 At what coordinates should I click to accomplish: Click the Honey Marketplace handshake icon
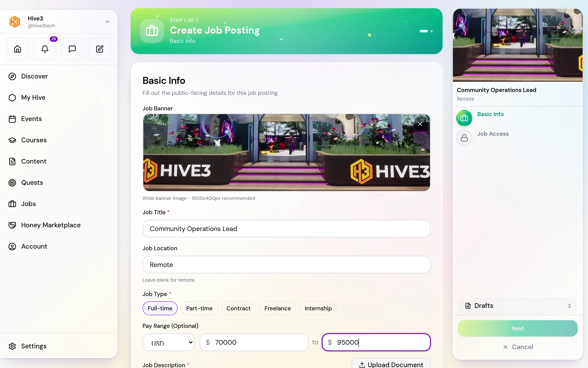pos(12,225)
